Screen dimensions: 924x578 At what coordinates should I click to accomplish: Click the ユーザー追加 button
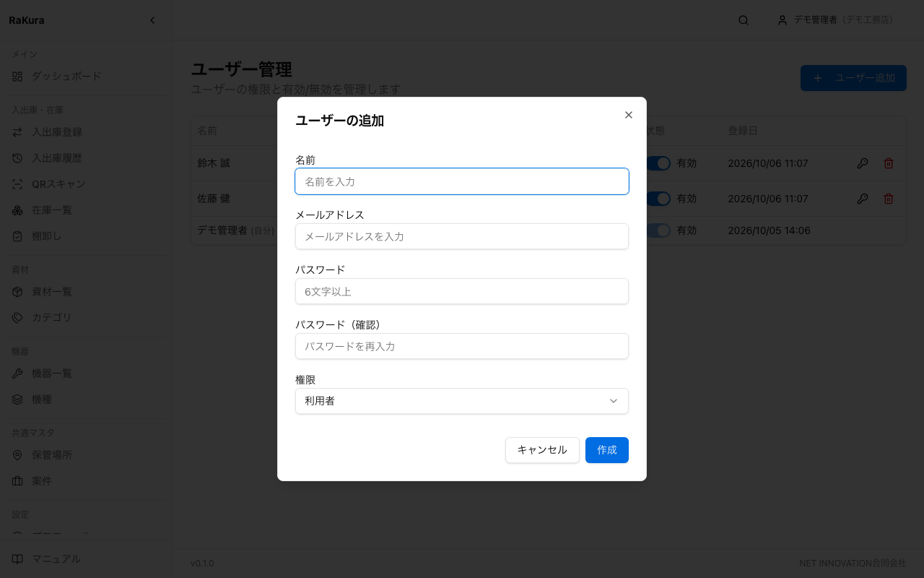pyautogui.click(x=853, y=78)
